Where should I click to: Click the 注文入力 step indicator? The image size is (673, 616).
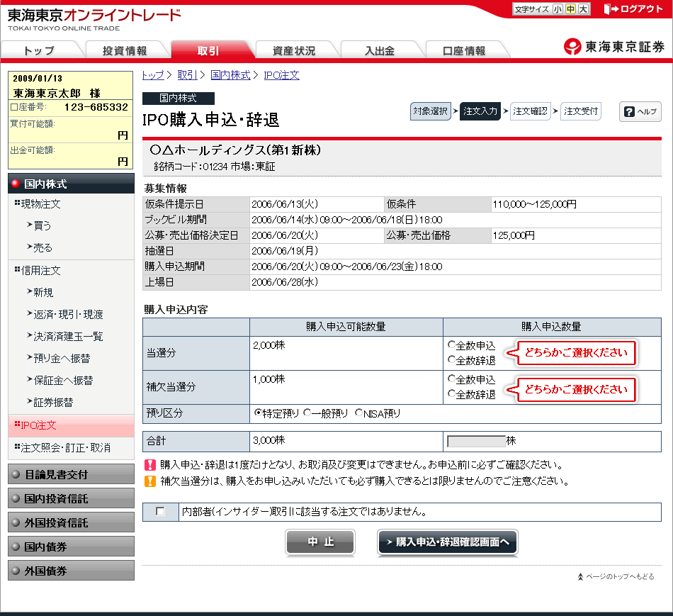coord(480,111)
